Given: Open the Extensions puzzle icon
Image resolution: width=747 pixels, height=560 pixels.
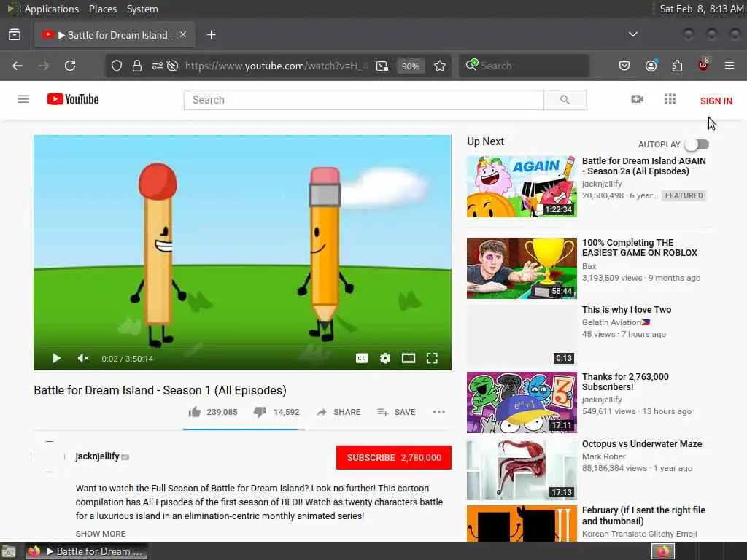Looking at the screenshot, I should 677,66.
